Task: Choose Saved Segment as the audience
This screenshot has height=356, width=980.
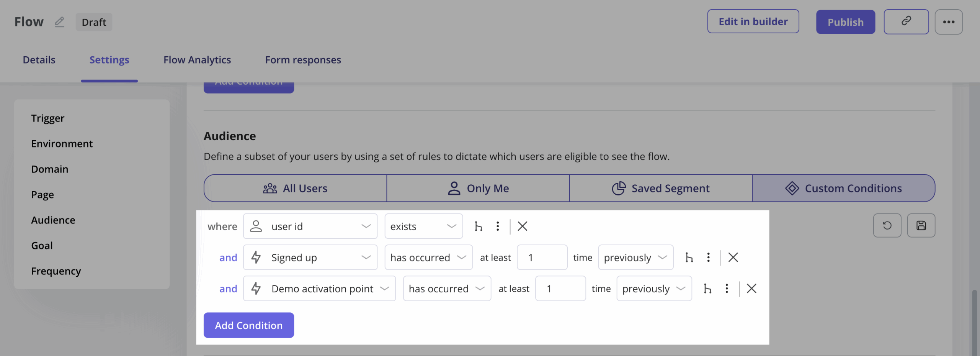Action: (661, 188)
